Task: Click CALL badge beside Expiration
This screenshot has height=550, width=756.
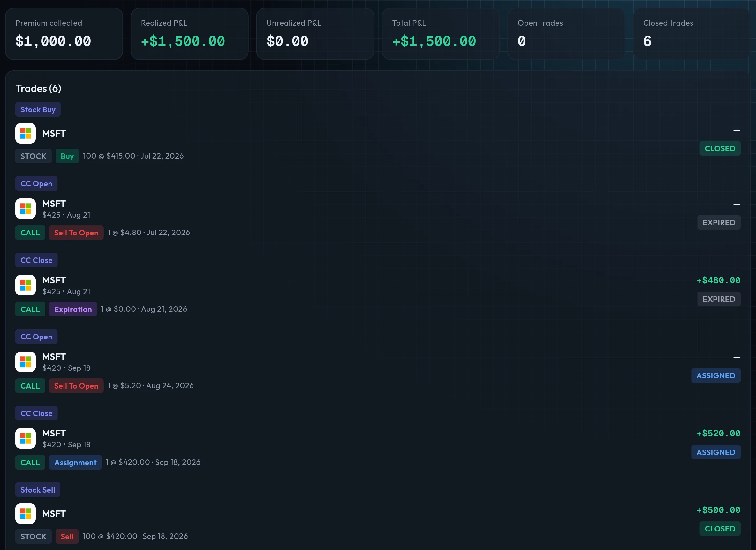Action: click(30, 309)
